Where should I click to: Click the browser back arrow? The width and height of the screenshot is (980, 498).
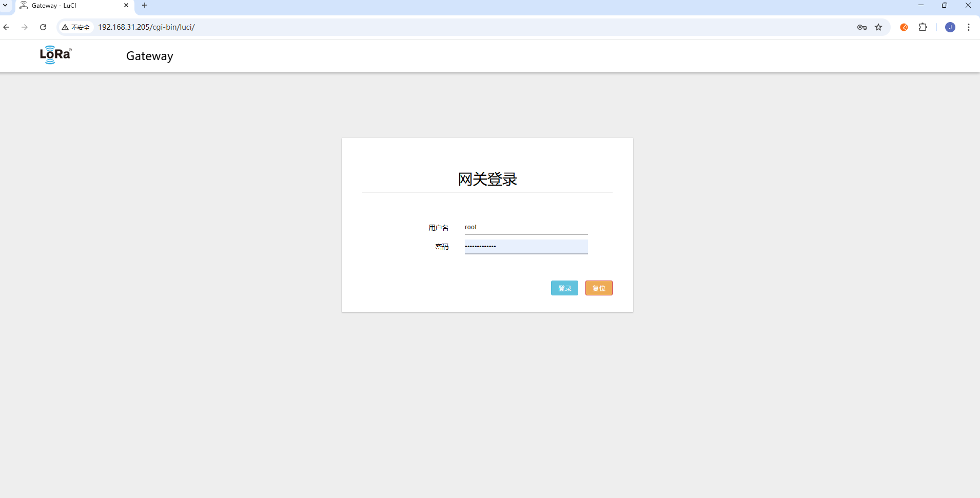pos(7,27)
